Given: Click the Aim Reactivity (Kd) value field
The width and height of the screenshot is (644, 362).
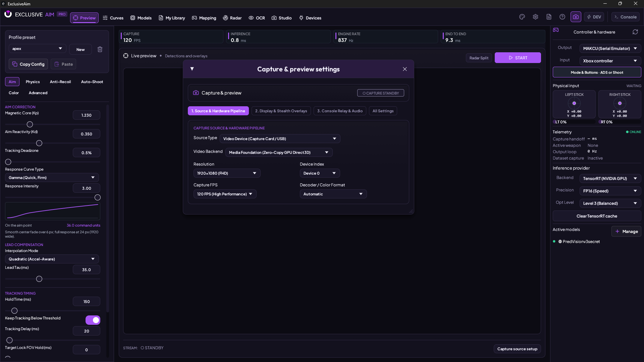Looking at the screenshot, I should point(87,134).
